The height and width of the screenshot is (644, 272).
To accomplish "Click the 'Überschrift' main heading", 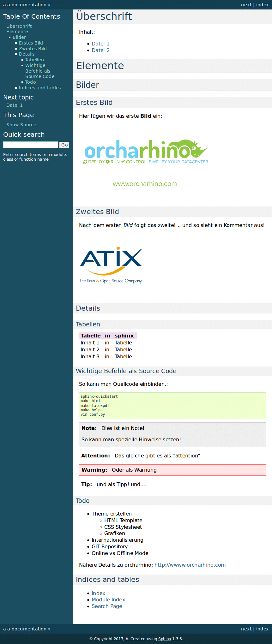I will pos(104,16).
